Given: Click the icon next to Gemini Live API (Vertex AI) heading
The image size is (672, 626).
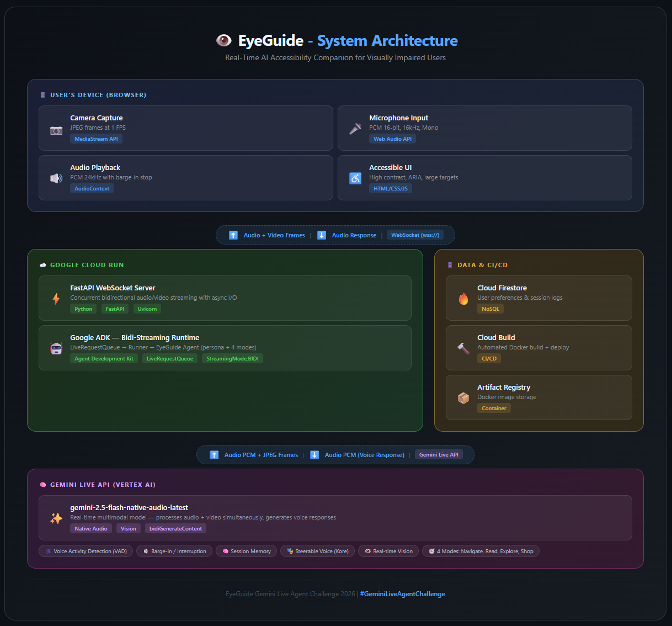Looking at the screenshot, I should click(43, 485).
